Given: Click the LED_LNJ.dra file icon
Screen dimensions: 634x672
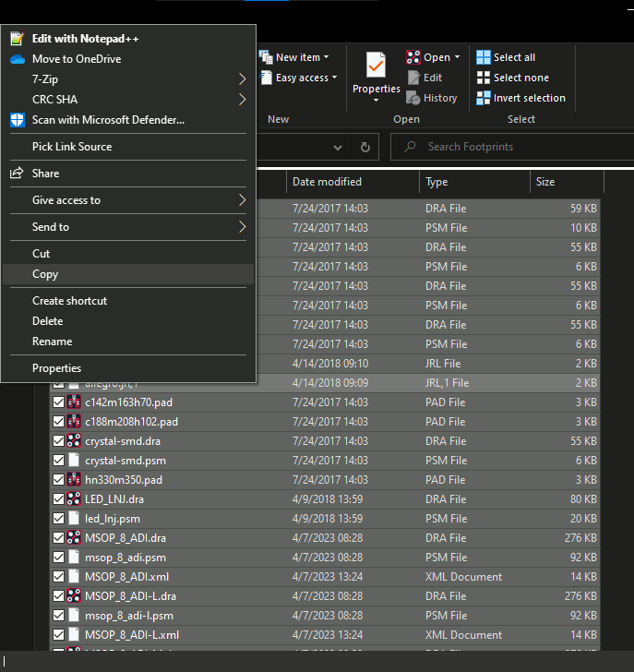Looking at the screenshot, I should coord(74,499).
